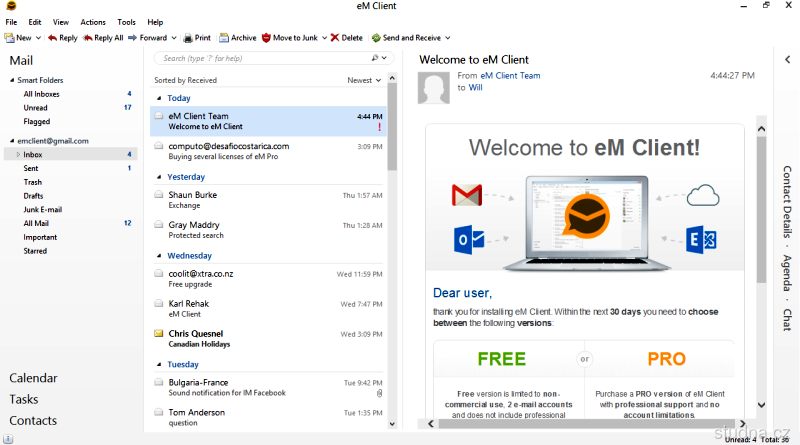Image resolution: width=800 pixels, height=445 pixels.
Task: Open Move to Junk dropdown arrow
Action: (324, 38)
